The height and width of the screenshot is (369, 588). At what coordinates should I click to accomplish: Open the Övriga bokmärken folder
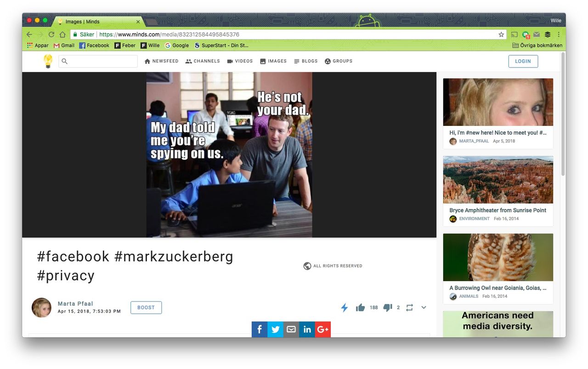pyautogui.click(x=537, y=45)
